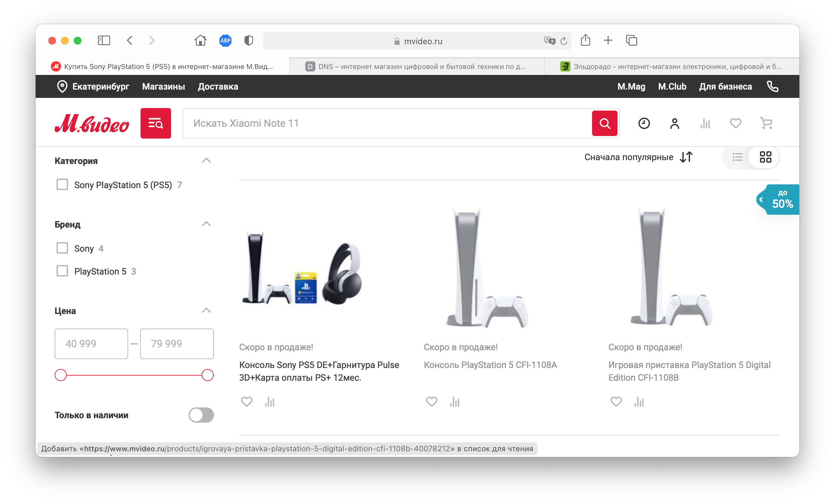The image size is (835, 504).
Task: Open Доставка in the top menu
Action: (218, 87)
